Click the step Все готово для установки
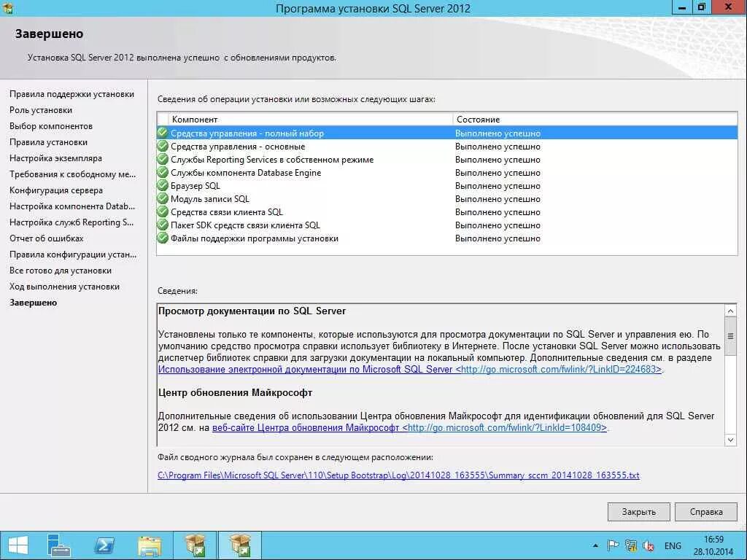Screen dimensions: 747x560 61,271
